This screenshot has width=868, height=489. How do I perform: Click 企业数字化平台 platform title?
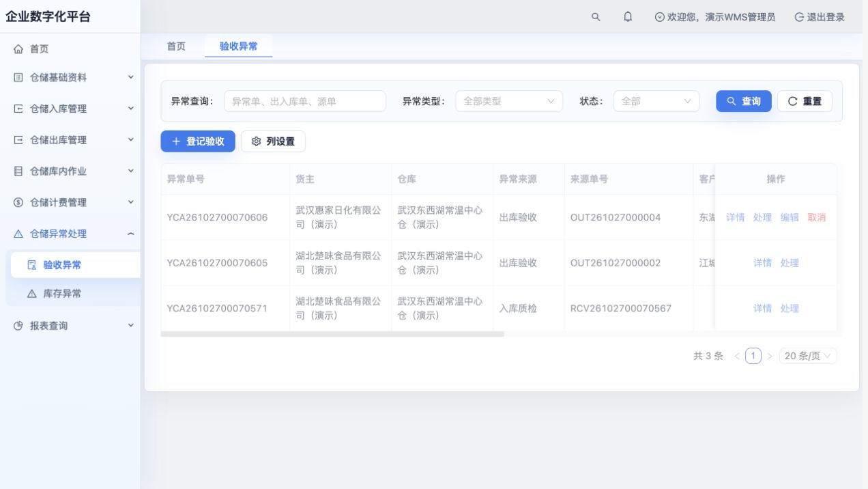pyautogui.click(x=48, y=17)
